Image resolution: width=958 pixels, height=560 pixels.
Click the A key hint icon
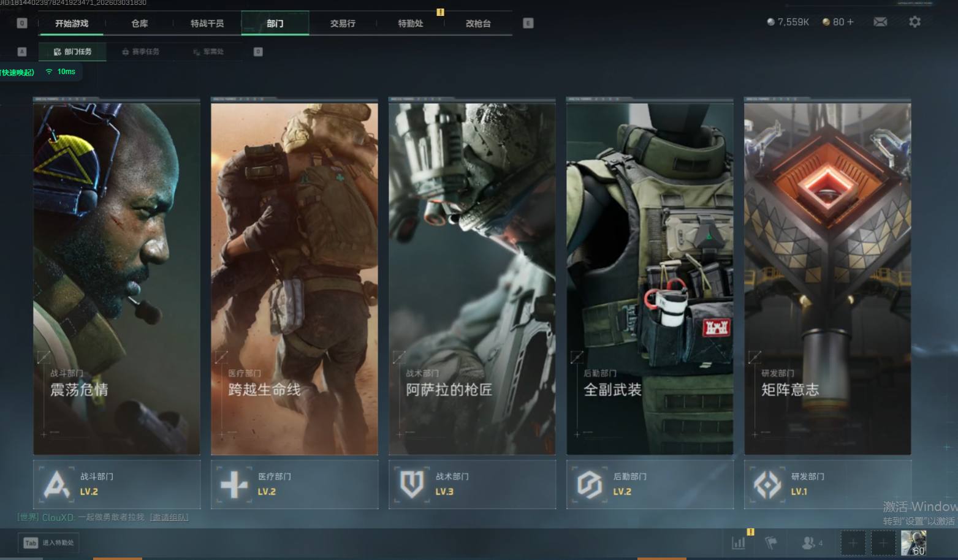pyautogui.click(x=22, y=51)
